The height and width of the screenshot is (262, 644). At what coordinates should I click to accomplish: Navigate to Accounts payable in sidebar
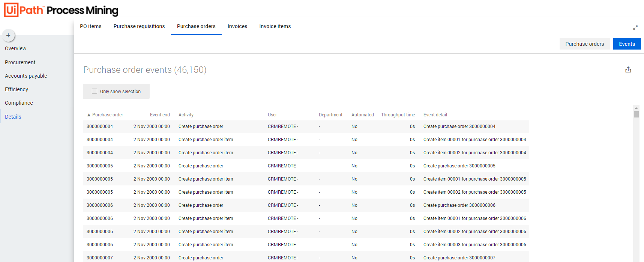click(26, 76)
